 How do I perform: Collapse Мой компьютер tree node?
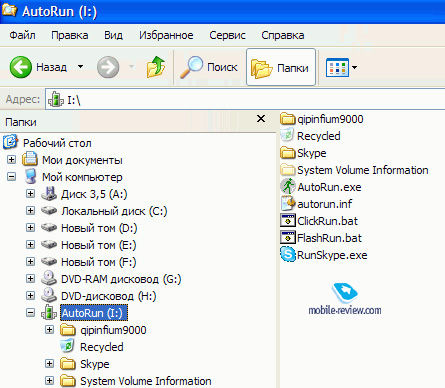11,177
